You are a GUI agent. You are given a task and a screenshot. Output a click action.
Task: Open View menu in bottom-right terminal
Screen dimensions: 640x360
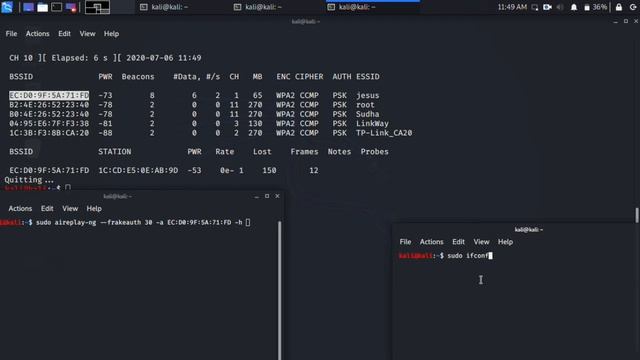tap(481, 242)
